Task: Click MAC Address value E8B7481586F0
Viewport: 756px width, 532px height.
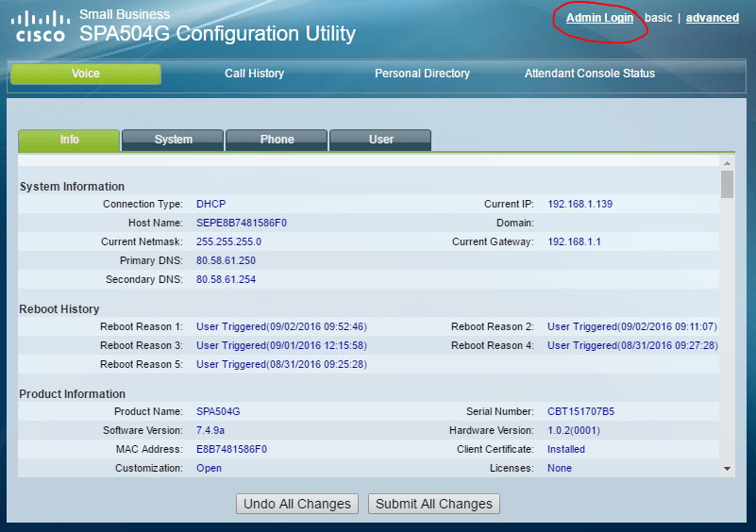Action: [x=231, y=449]
